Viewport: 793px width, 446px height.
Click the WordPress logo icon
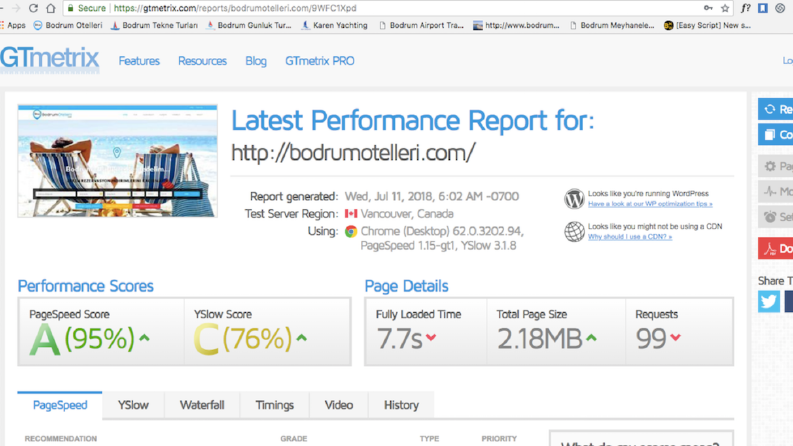click(574, 199)
